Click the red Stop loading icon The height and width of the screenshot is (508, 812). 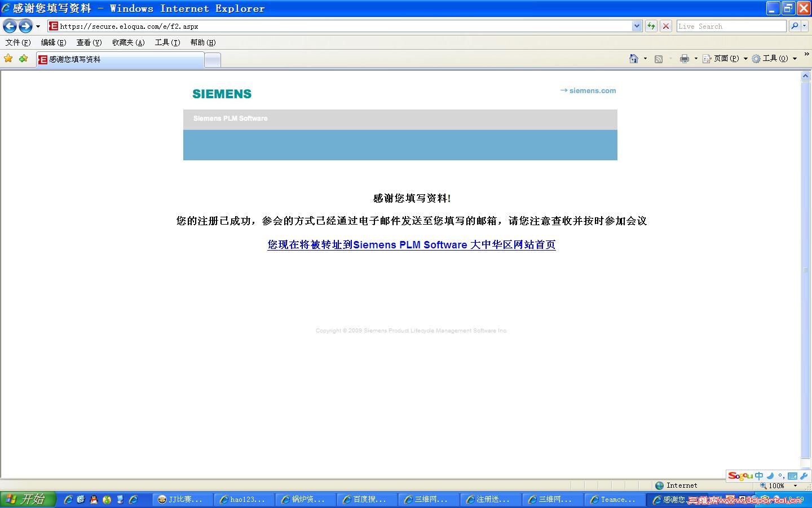pos(666,26)
